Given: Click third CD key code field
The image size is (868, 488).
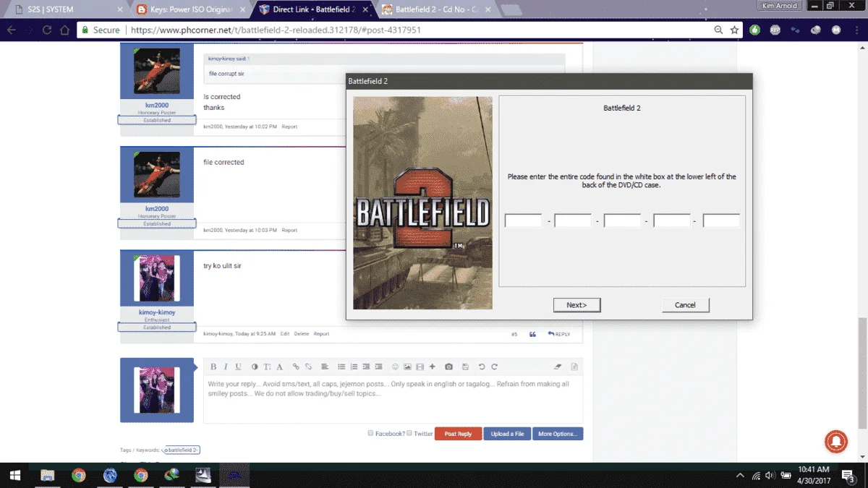Looking at the screenshot, I should coord(622,221).
